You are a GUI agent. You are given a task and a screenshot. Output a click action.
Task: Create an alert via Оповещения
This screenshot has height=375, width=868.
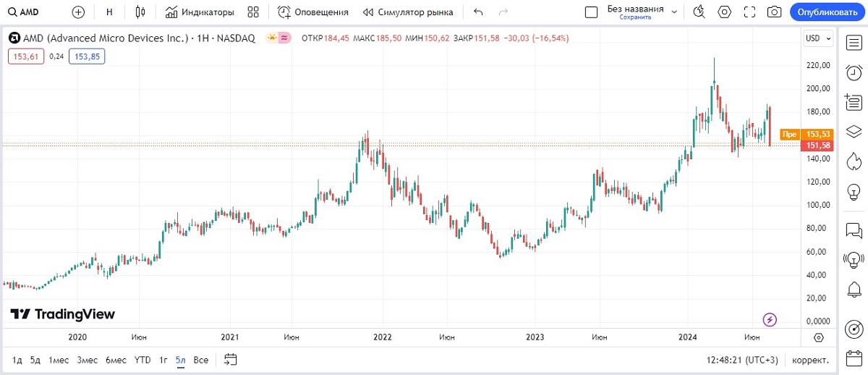(313, 12)
